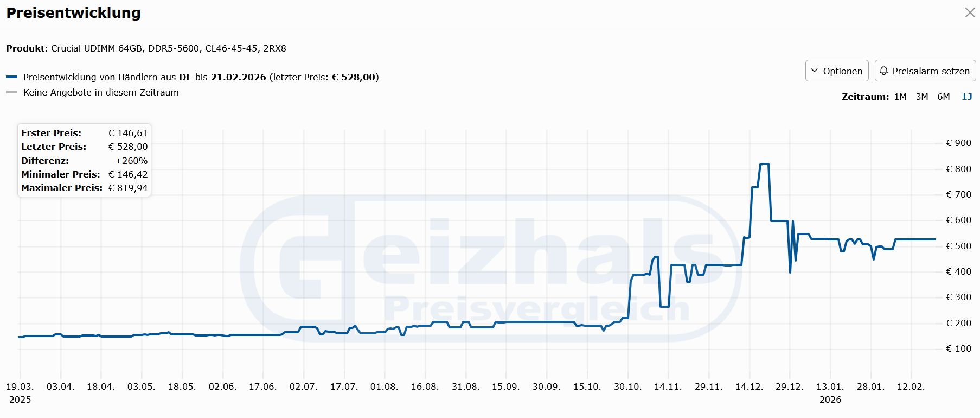This screenshot has width=980, height=418.
Task: Click the € 900 price axis label
Action: pyautogui.click(x=958, y=143)
